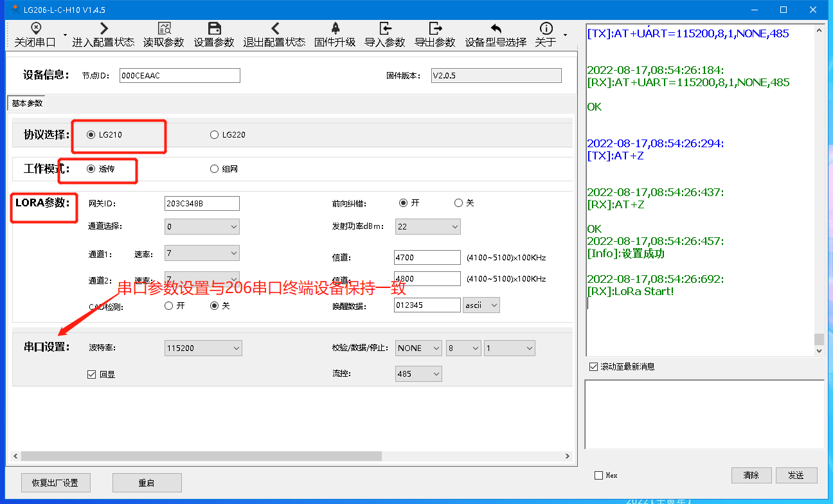Image resolution: width=833 pixels, height=504 pixels.
Task: Click the 导出参数 toolbar icon
Action: click(x=435, y=29)
